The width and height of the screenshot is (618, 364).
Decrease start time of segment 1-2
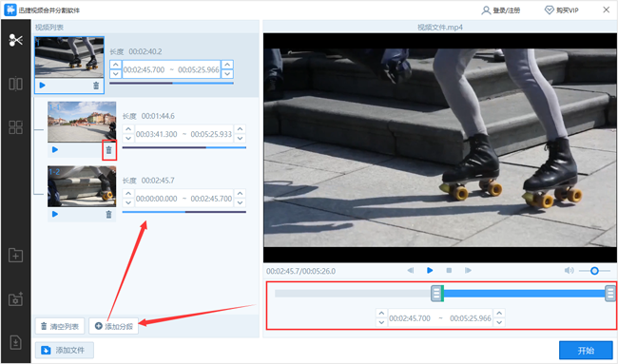128,202
